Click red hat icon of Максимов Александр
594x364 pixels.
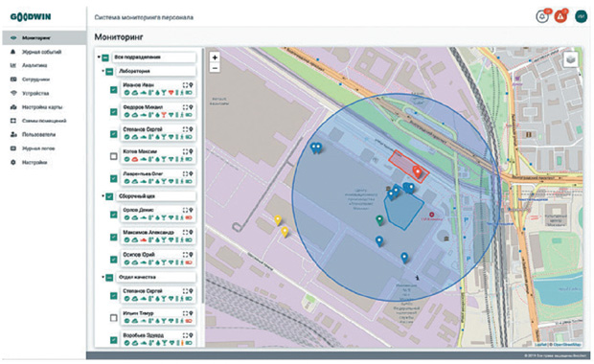(143, 239)
